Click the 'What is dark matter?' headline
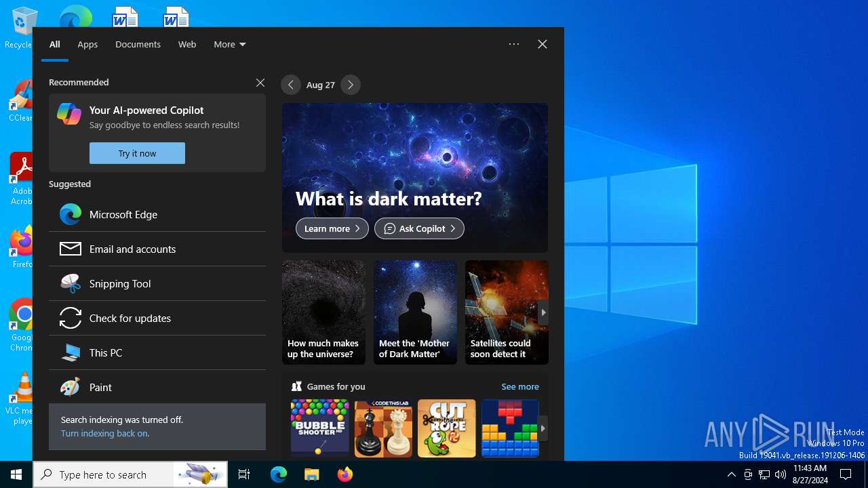Image resolution: width=868 pixels, height=488 pixels. [389, 199]
